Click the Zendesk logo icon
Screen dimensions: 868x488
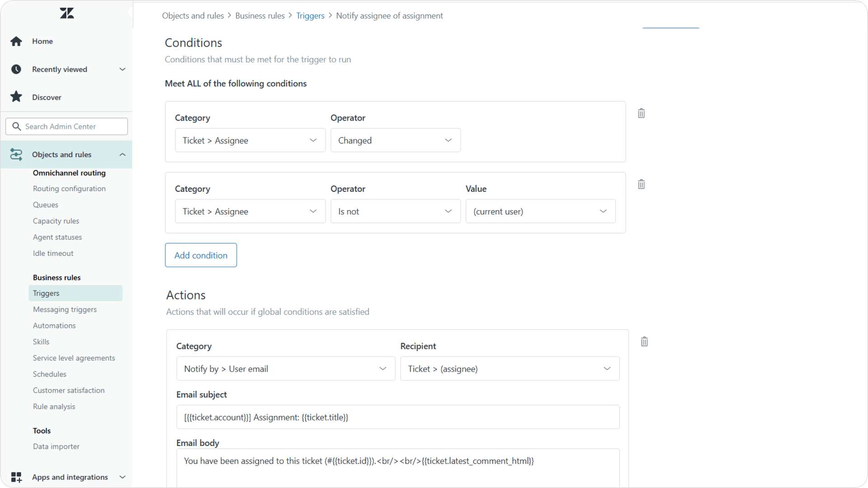(67, 13)
